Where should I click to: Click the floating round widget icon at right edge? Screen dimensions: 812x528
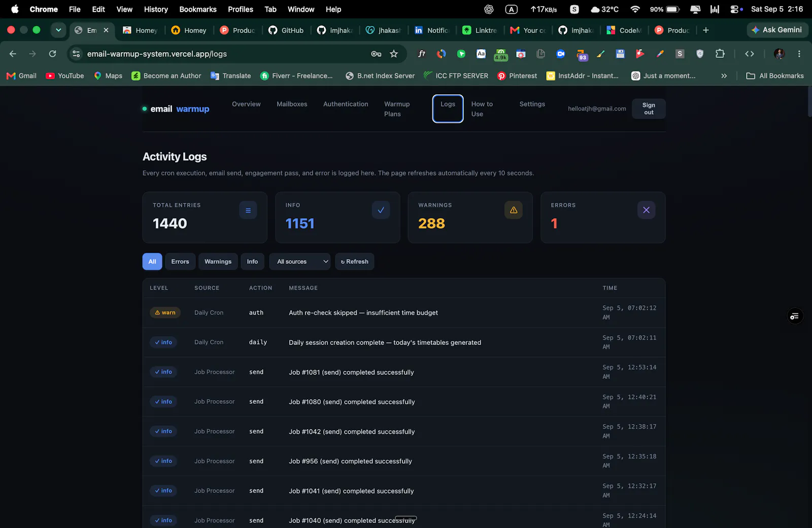pos(795,316)
